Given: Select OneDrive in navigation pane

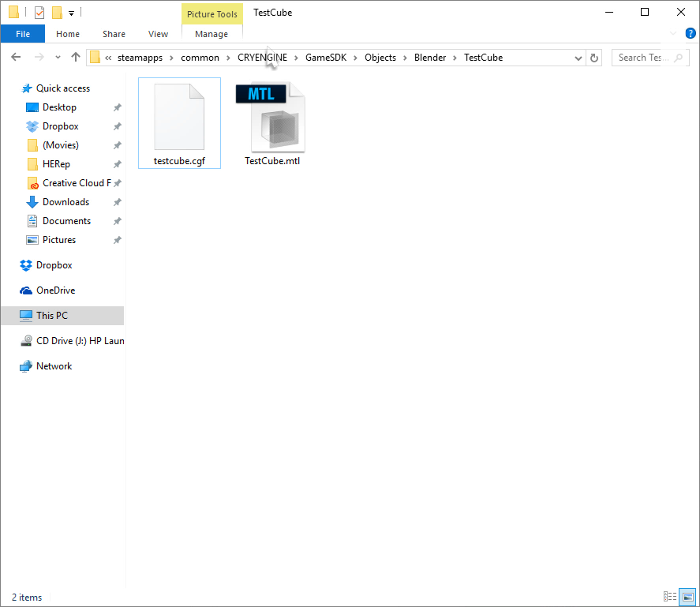Looking at the screenshot, I should (x=56, y=290).
